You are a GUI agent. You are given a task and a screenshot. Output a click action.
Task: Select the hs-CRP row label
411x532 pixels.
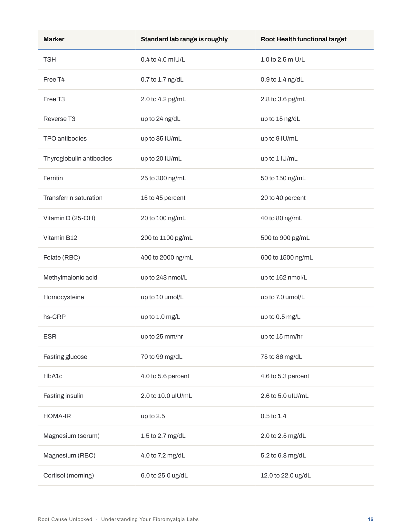(54, 317)
